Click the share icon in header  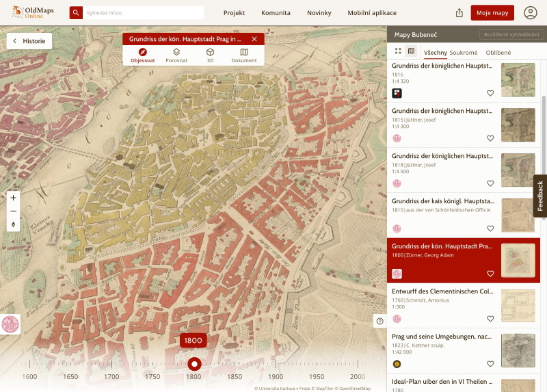pos(459,13)
